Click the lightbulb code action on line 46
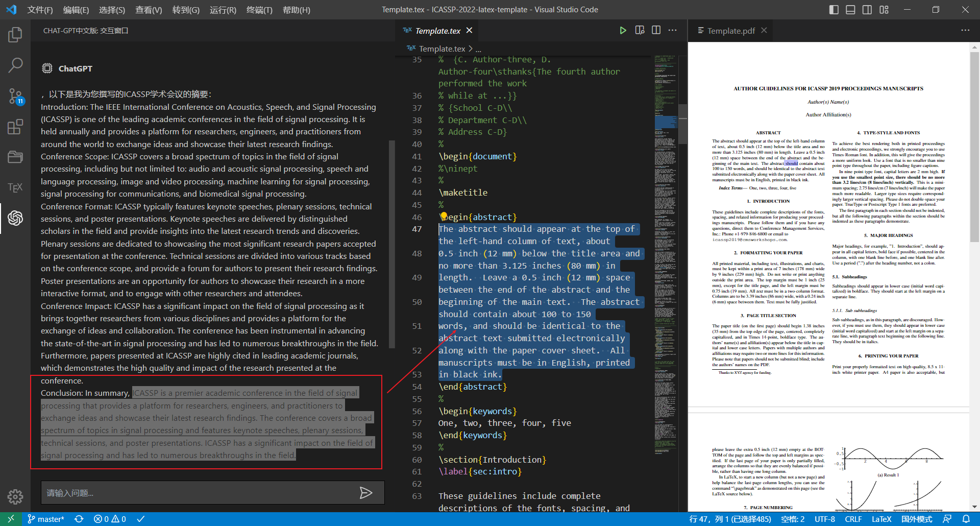 [444, 217]
